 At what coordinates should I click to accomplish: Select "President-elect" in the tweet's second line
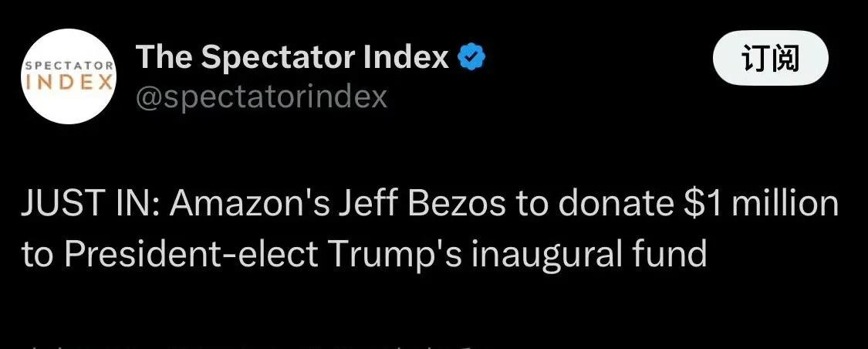coord(191,254)
